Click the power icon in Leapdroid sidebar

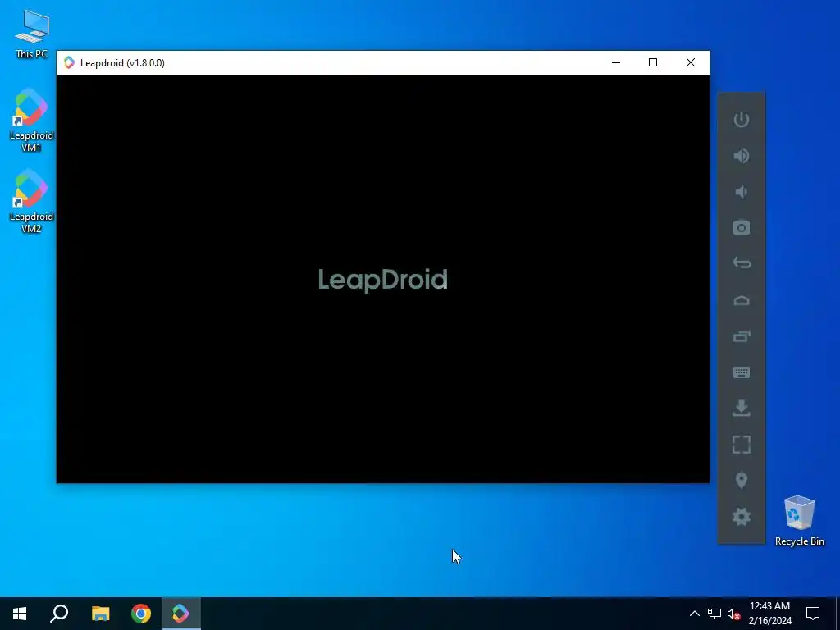coord(742,120)
